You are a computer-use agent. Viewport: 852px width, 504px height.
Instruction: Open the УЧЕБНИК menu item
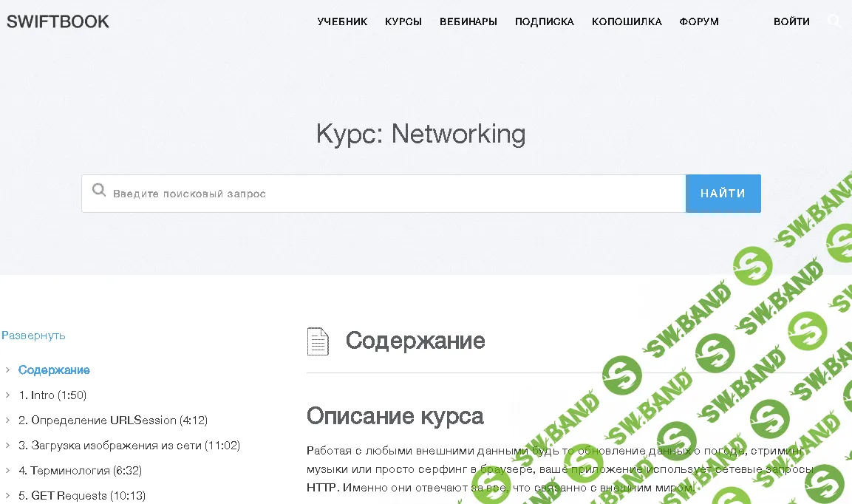pos(342,21)
